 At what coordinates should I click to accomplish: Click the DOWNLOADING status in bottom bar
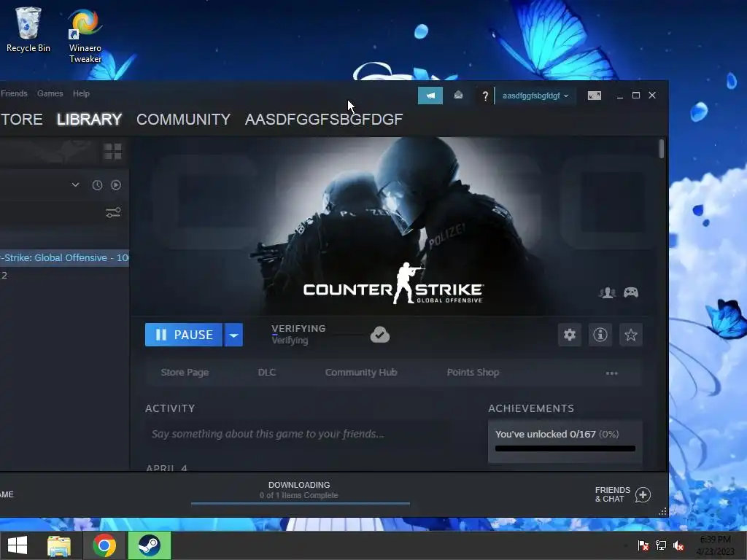pyautogui.click(x=299, y=485)
